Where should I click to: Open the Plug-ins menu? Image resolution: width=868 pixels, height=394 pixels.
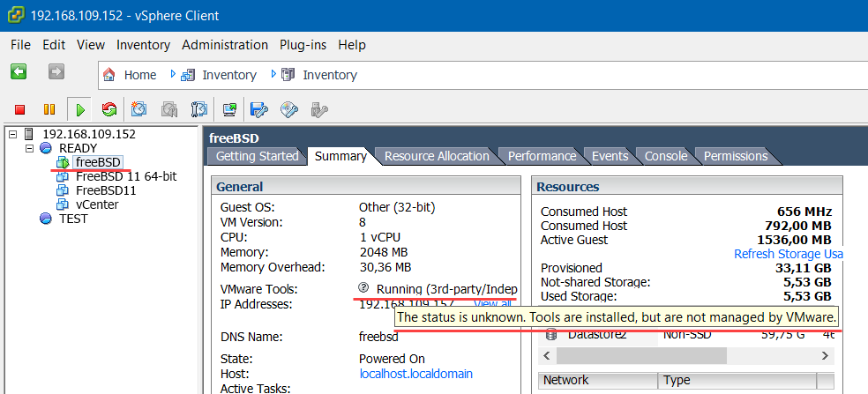point(303,45)
